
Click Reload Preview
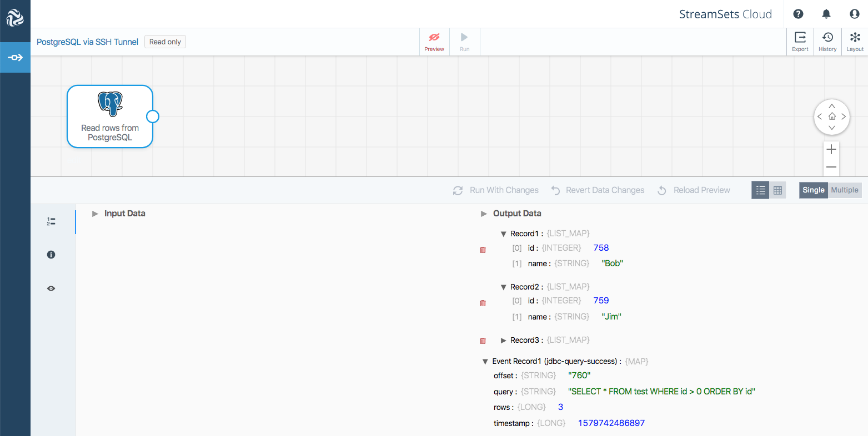[x=694, y=190]
